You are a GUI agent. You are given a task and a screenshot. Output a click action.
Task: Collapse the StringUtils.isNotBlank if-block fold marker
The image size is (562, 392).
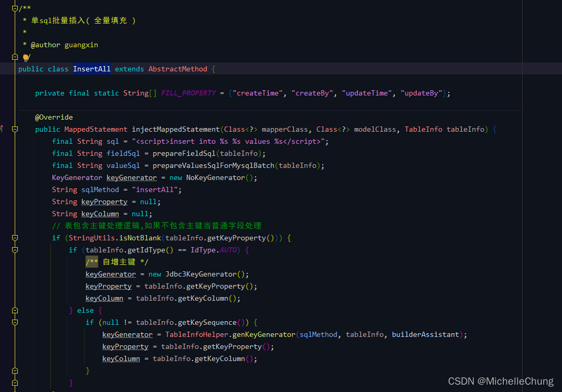15,238
